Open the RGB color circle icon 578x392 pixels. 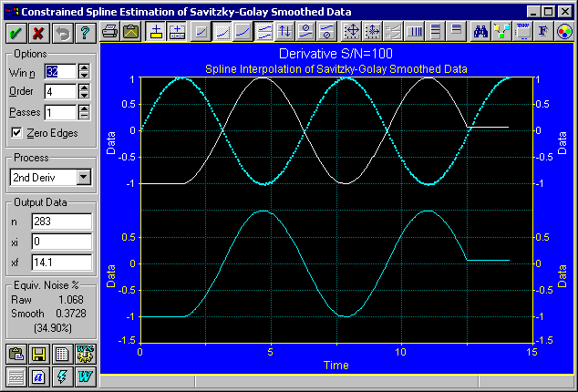(564, 32)
